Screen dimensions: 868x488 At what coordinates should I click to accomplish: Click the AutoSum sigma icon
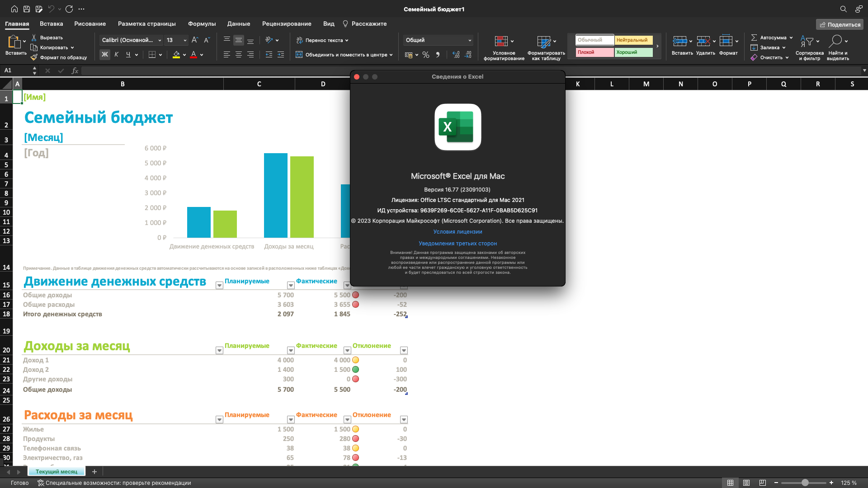click(x=754, y=38)
